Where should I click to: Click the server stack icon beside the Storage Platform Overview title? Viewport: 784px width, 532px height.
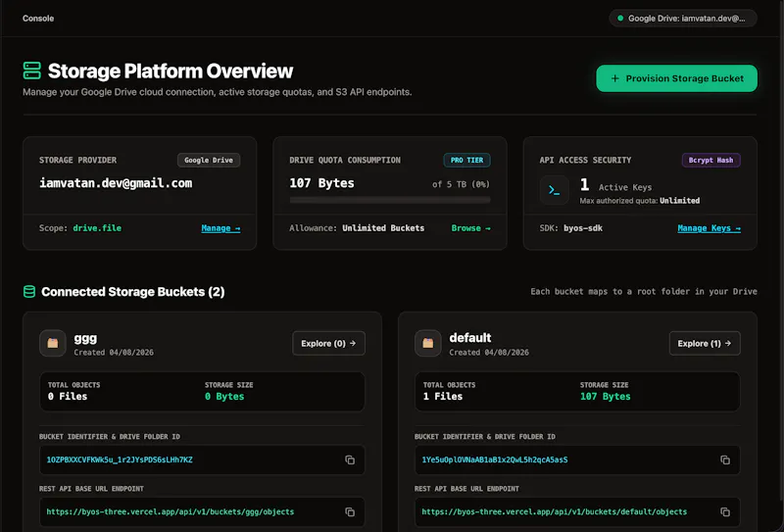point(32,71)
